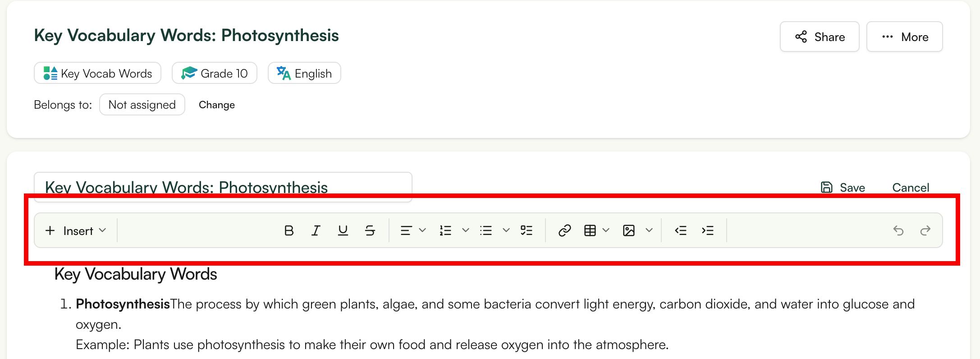Decrease paragraph indent

(x=681, y=230)
